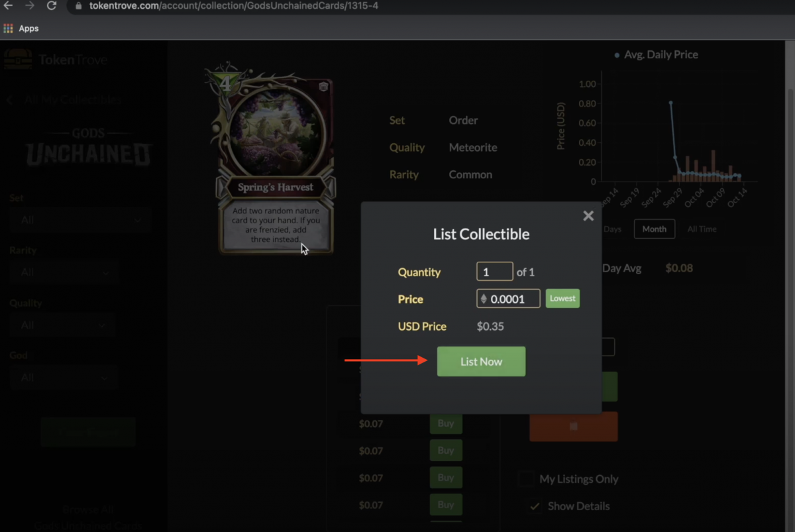Open the God filter dropdown
The image size is (795, 532).
click(64, 377)
